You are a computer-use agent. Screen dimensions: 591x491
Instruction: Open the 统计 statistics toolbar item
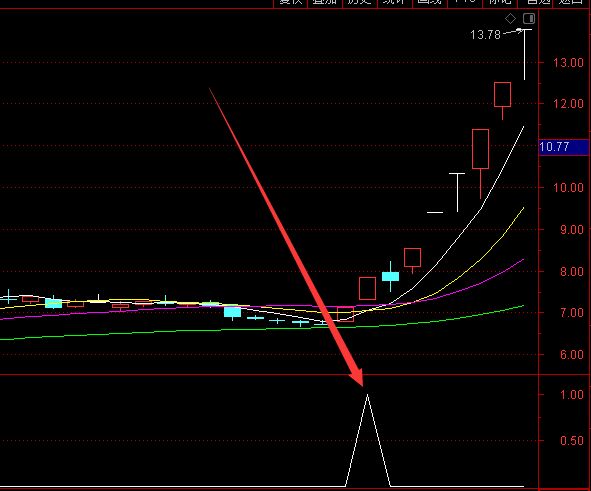394,2
